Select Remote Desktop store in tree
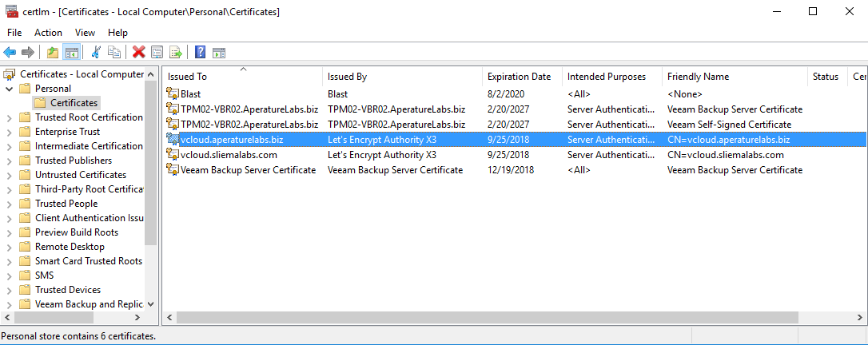This screenshot has width=868, height=345. click(70, 247)
